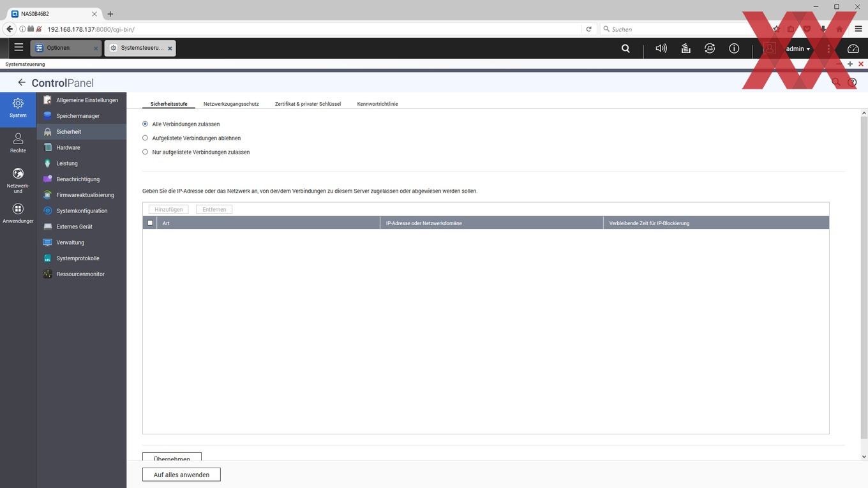This screenshot has height=488, width=868.
Task: Open the admin user dropdown
Action: tap(798, 48)
